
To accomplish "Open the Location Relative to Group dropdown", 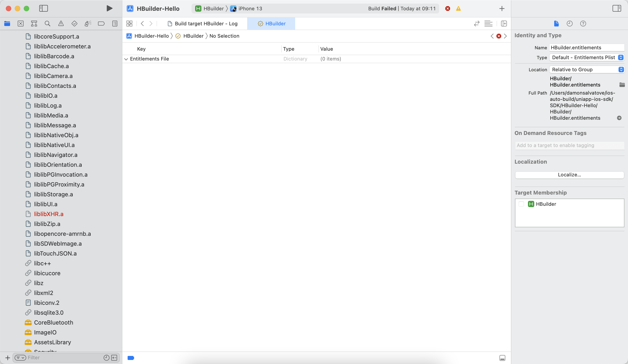I will 587,69.
